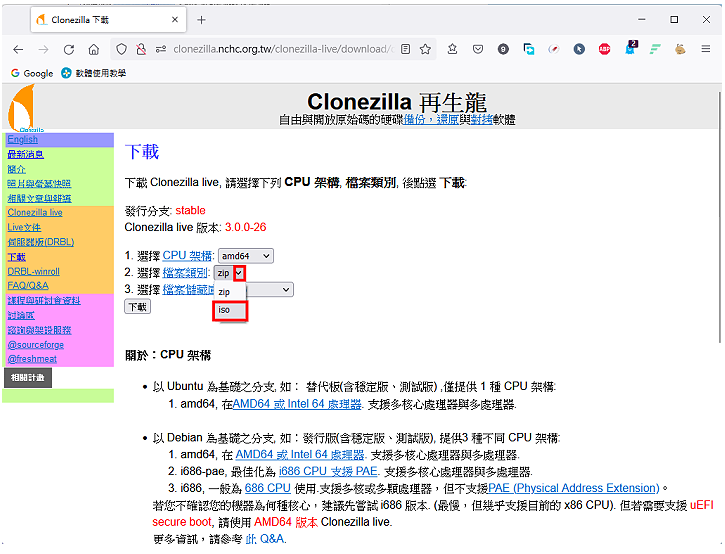Click the shield tracking protection icon

(x=121, y=49)
